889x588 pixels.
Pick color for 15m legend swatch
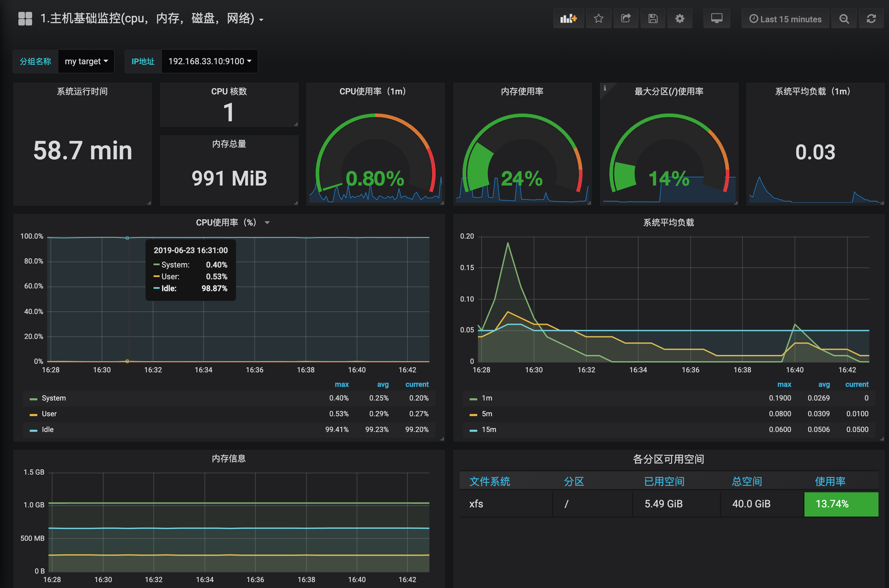click(473, 430)
